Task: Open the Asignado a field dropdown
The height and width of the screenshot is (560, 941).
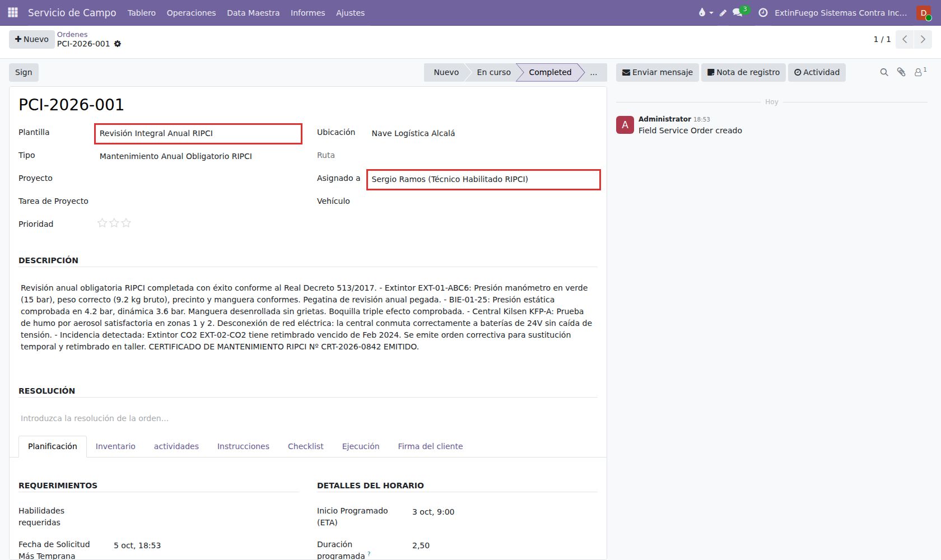Action: click(483, 179)
